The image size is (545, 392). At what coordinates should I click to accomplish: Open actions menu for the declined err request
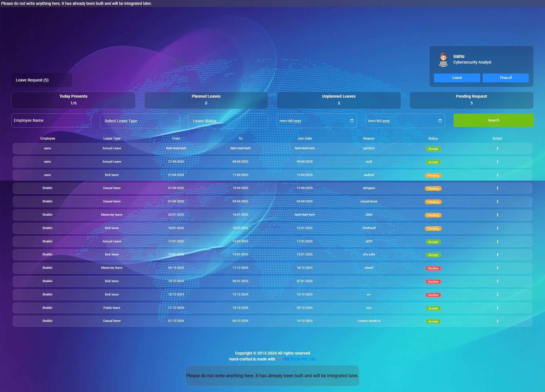pos(497,295)
